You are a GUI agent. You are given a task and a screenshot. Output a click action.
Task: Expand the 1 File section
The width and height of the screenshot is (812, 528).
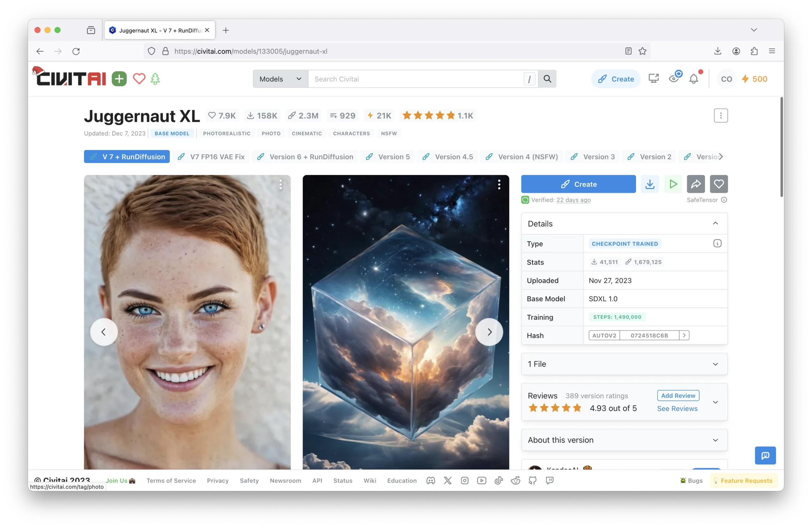pos(624,364)
